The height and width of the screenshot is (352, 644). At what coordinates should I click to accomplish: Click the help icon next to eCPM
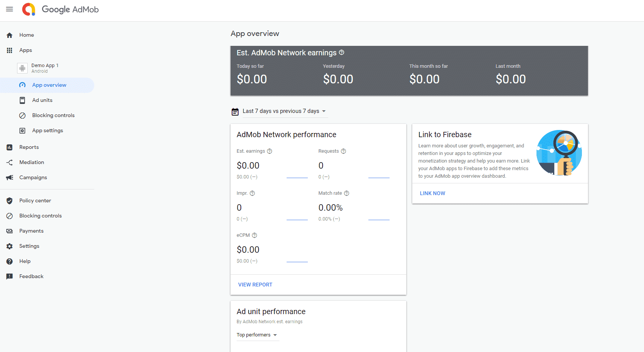[x=254, y=235]
